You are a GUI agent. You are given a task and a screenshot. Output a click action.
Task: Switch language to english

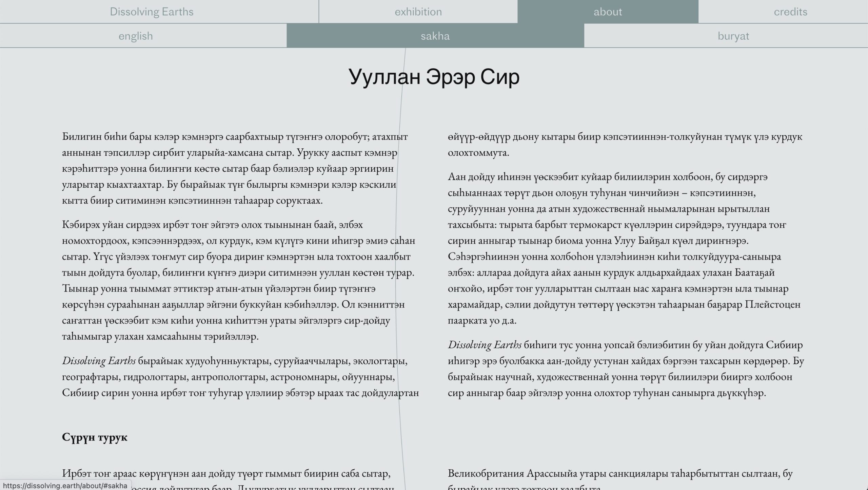click(136, 36)
